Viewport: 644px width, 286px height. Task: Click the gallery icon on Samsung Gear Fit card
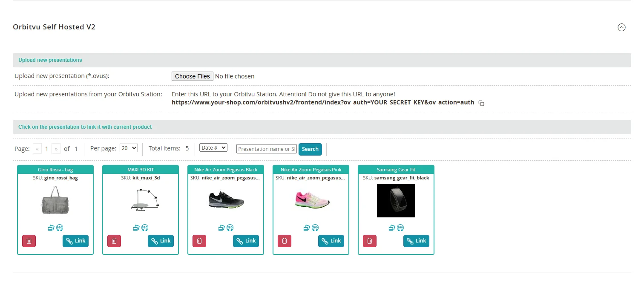tap(392, 228)
